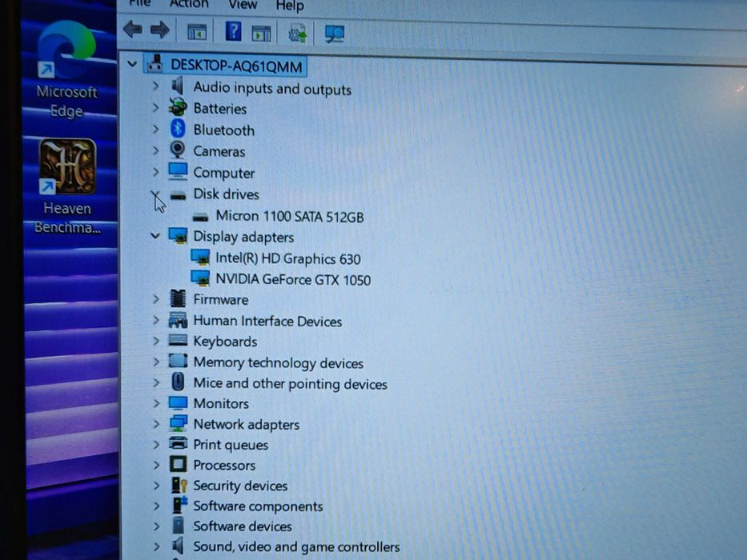Expand the Monitors category arrow
747x560 pixels.
coord(156,403)
